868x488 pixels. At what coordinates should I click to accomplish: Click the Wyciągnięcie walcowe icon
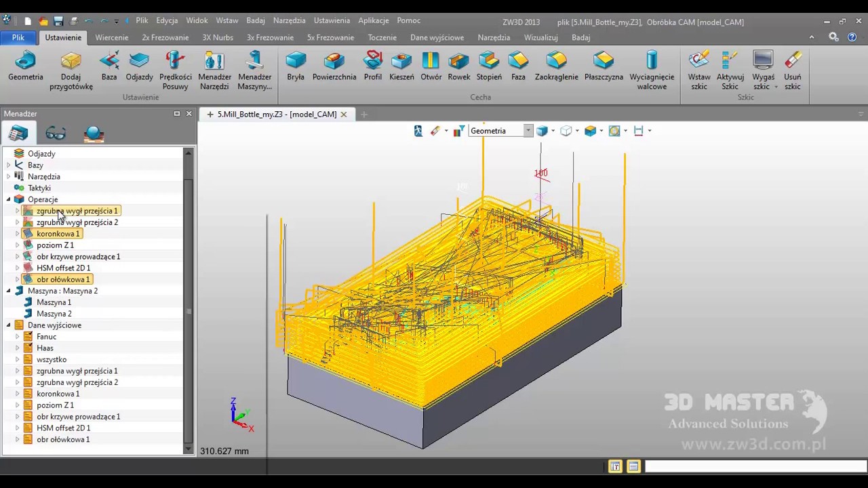(x=652, y=70)
